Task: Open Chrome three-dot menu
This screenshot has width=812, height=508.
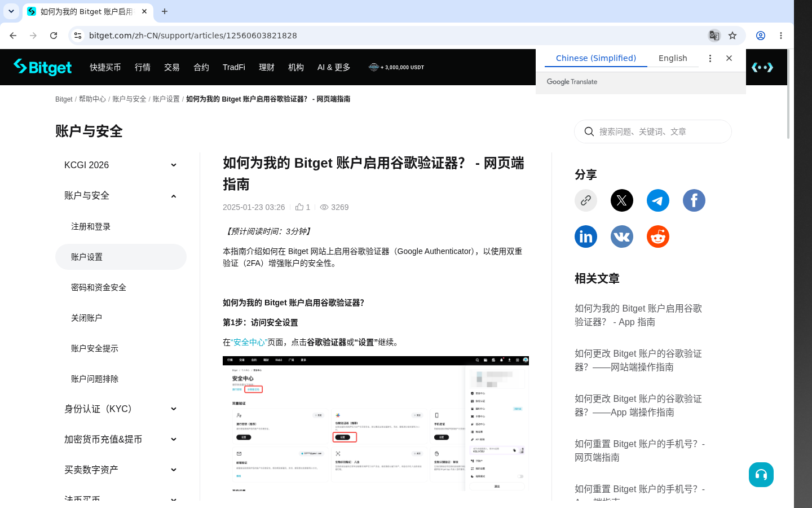Action: [781, 36]
